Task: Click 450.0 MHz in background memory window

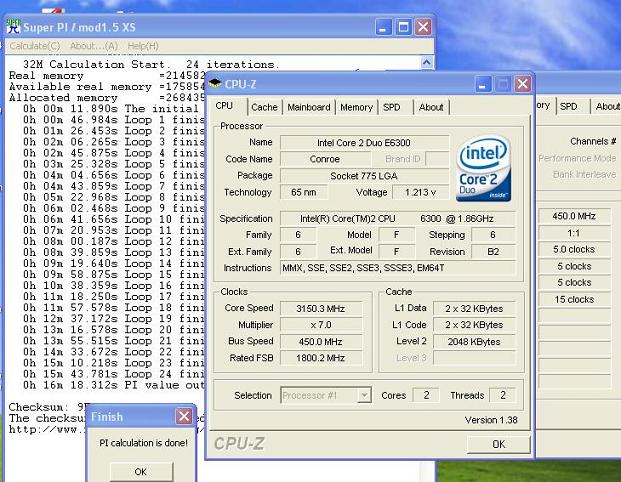Action: click(574, 216)
